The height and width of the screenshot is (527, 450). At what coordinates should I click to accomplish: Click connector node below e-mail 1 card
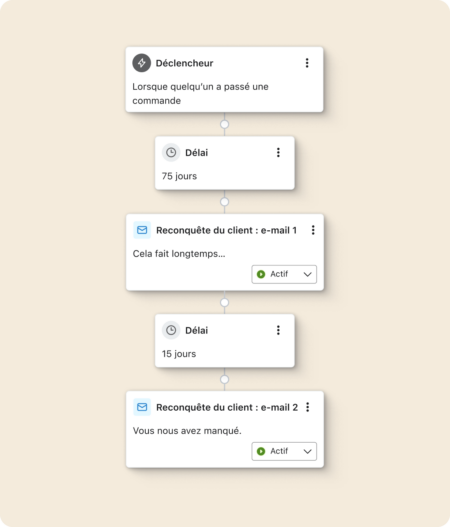click(x=224, y=302)
